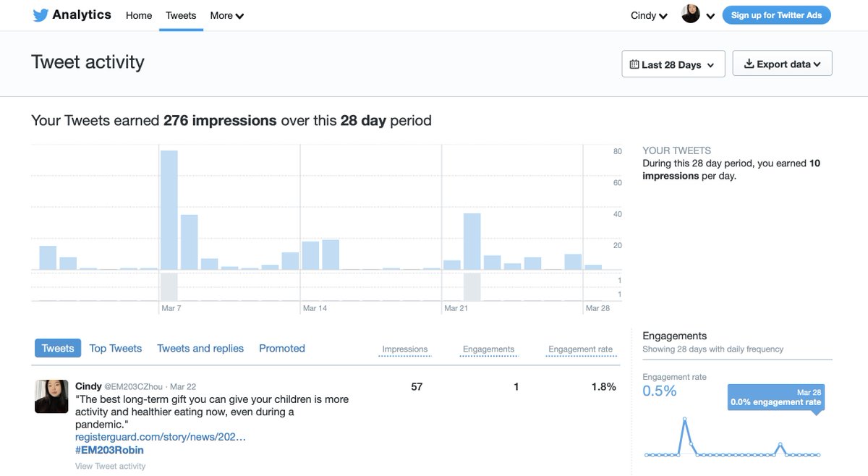Image resolution: width=868 pixels, height=476 pixels.
Task: Click the gray tweet count bar at Mar 7
Action: pyautogui.click(x=169, y=286)
